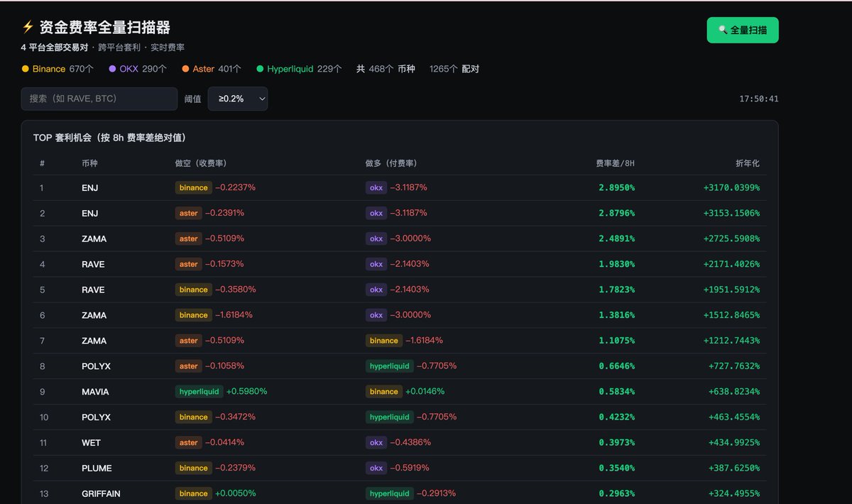Click the -0.4386% long rate for WET
This screenshot has width=852, height=504.
point(410,442)
